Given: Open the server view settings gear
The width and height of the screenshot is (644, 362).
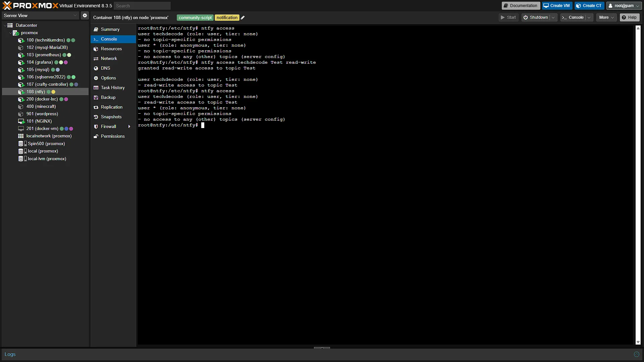Looking at the screenshot, I should (x=85, y=15).
